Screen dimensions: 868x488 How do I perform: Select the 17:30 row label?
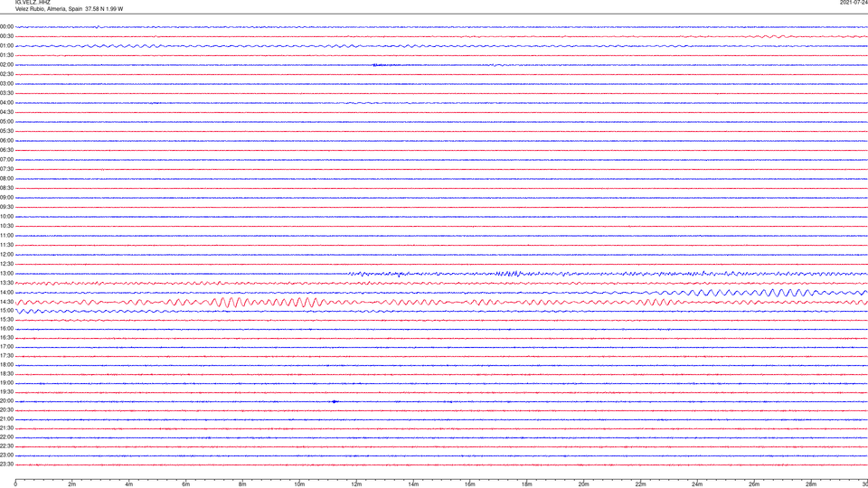point(6,356)
